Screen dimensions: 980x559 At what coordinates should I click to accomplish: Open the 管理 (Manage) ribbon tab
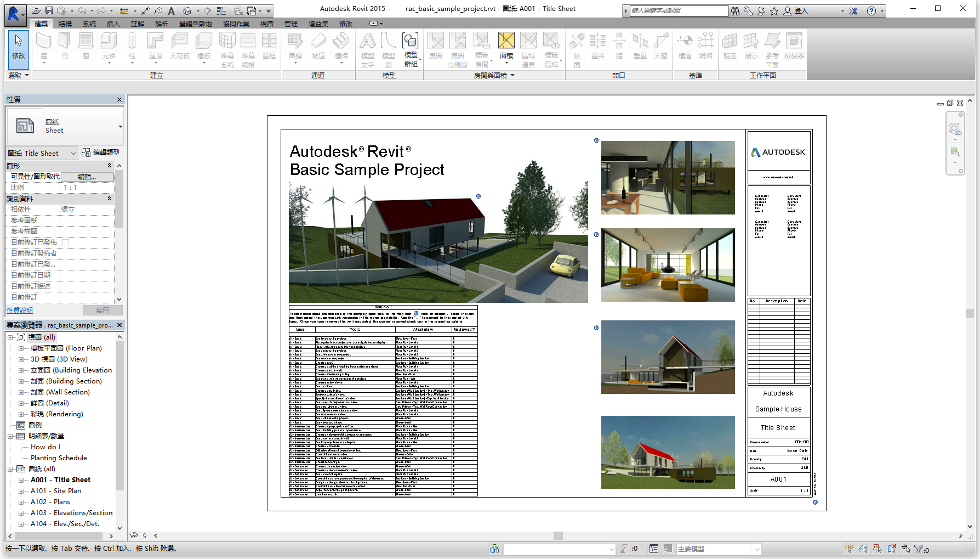tap(290, 24)
